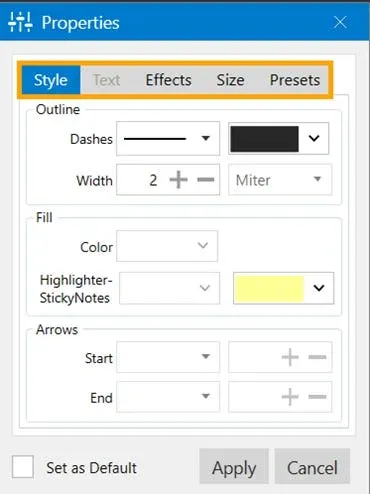Click the Properties sliders icon in title bar

click(x=20, y=22)
